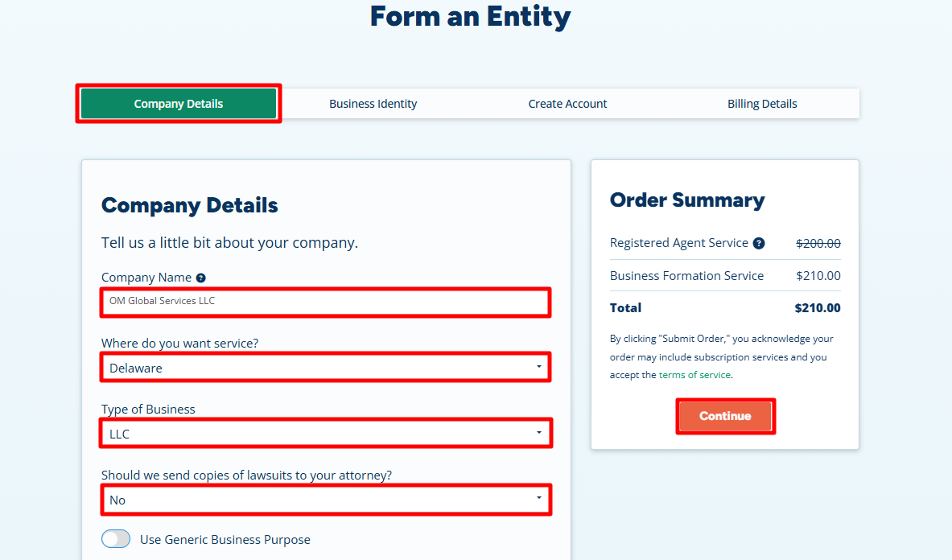Click the Company Details section heading
The height and width of the screenshot is (560, 952).
190,205
